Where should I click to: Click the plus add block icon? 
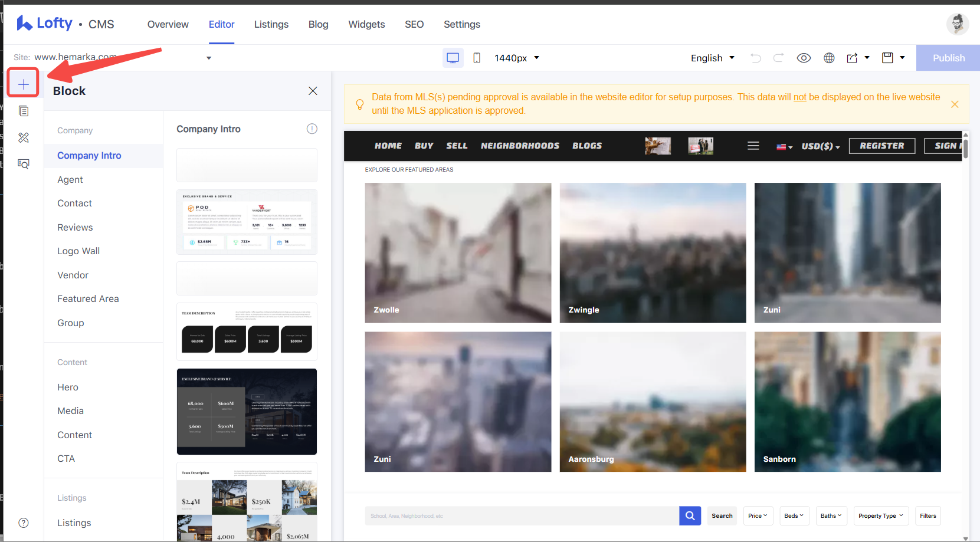click(23, 84)
